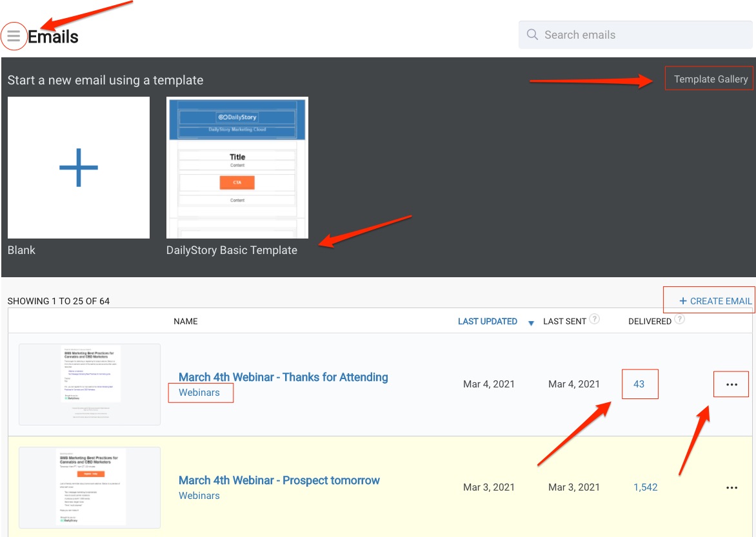Start a Blank email template

[79, 168]
